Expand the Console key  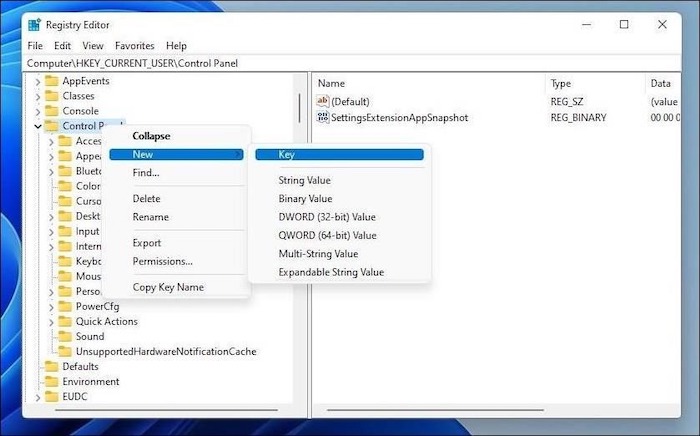coord(38,112)
